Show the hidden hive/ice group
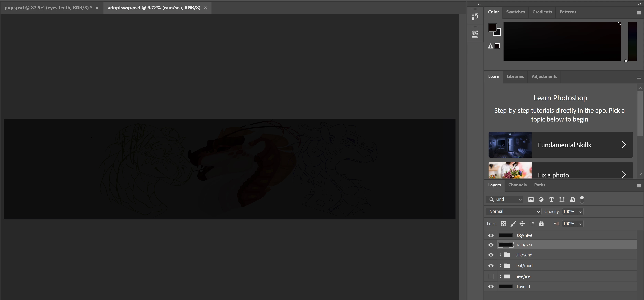The height and width of the screenshot is (300, 644). click(x=491, y=276)
